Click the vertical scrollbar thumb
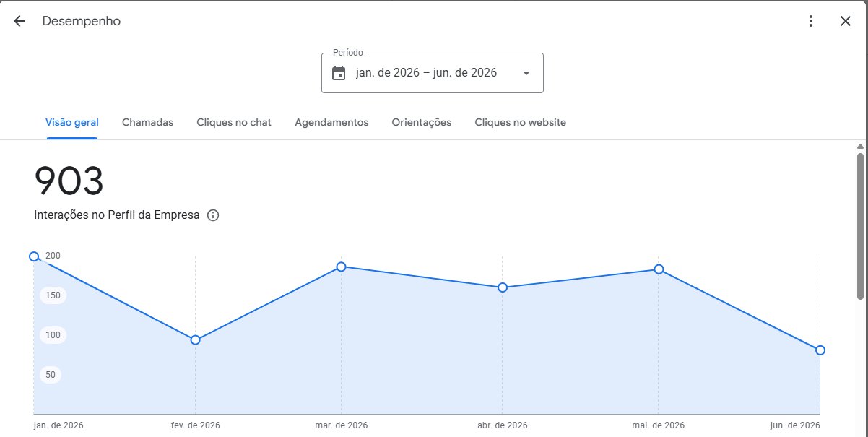Image resolution: width=868 pixels, height=437 pixels. tap(860, 225)
